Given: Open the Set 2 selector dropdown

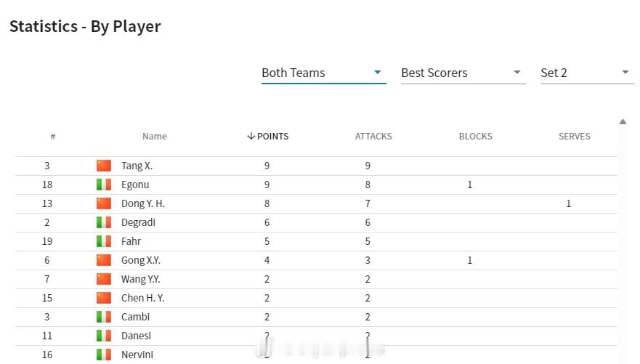Looking at the screenshot, I should (x=587, y=73).
